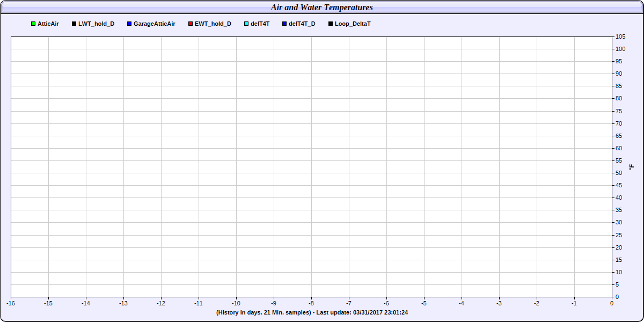
Task: Click the cyan delT4T legend swatch
Action: pyautogui.click(x=246, y=24)
